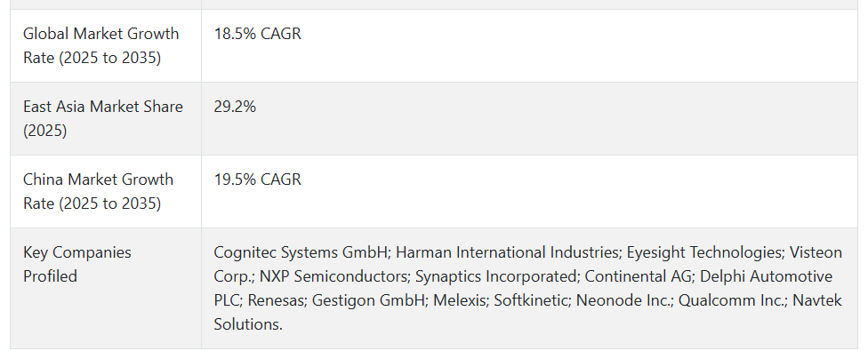Click the Key Companies Profiled label
Screen dimensions: 868x351
[77, 264]
